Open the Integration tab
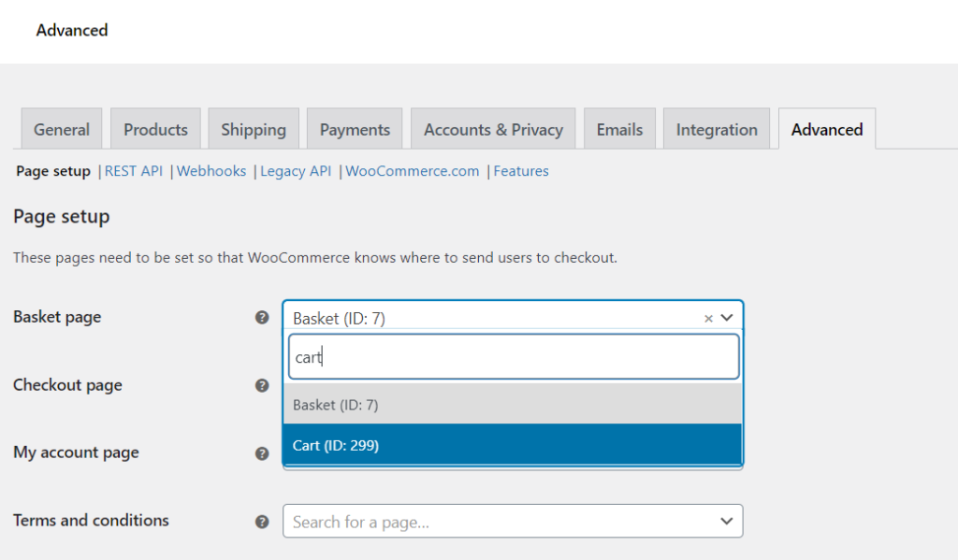This screenshot has width=958, height=560. [x=717, y=129]
